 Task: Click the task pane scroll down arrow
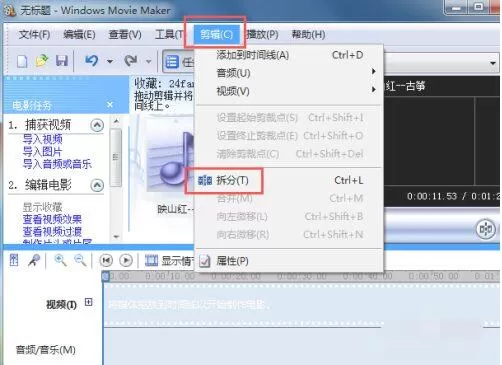pyautogui.click(x=116, y=236)
